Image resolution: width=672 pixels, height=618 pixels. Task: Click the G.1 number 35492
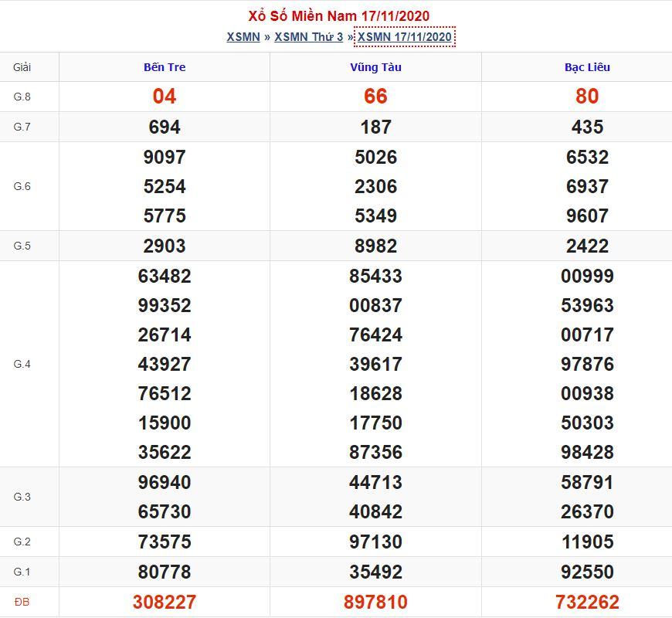coord(376,572)
